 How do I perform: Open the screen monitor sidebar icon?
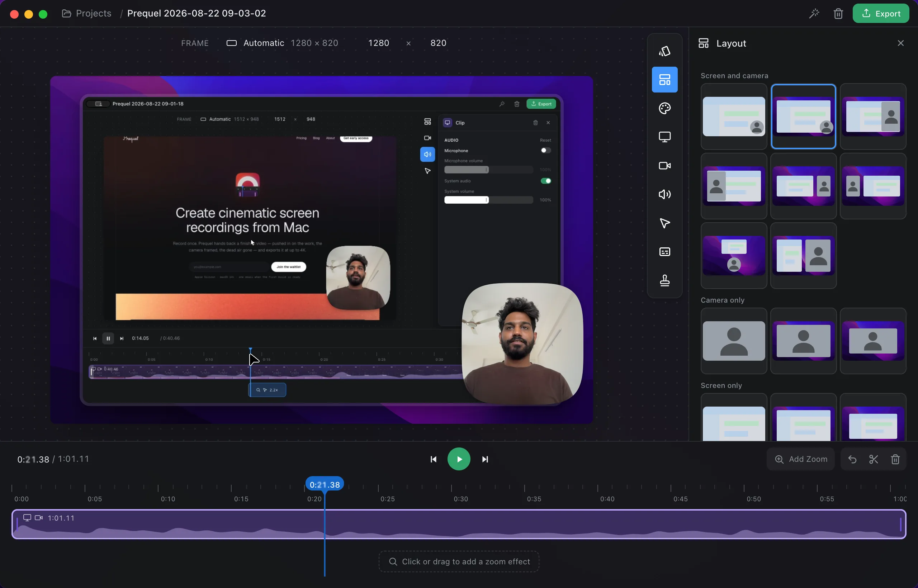(x=664, y=137)
